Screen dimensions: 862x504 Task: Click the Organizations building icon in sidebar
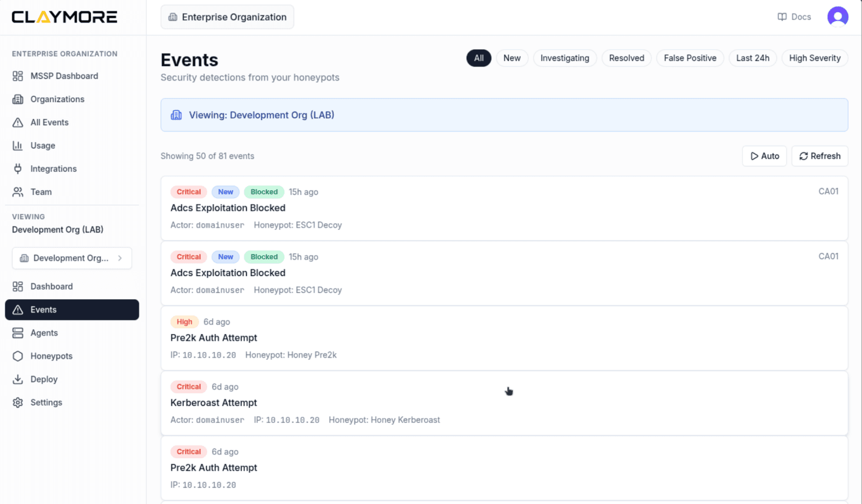(x=18, y=99)
